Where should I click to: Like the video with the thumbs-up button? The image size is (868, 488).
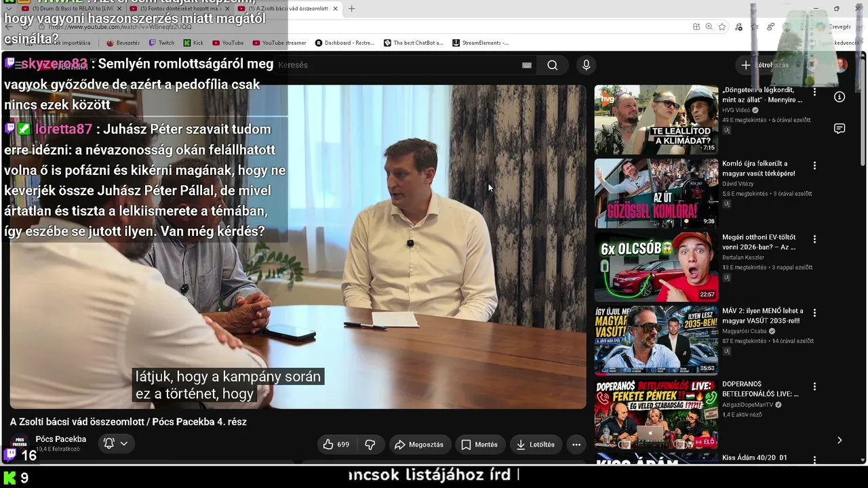click(x=336, y=445)
